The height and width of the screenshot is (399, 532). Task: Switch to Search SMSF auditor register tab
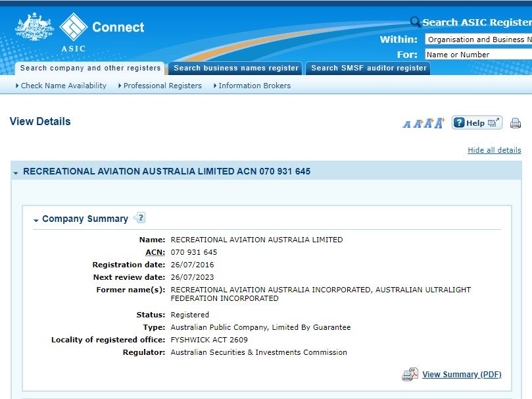pyautogui.click(x=368, y=68)
